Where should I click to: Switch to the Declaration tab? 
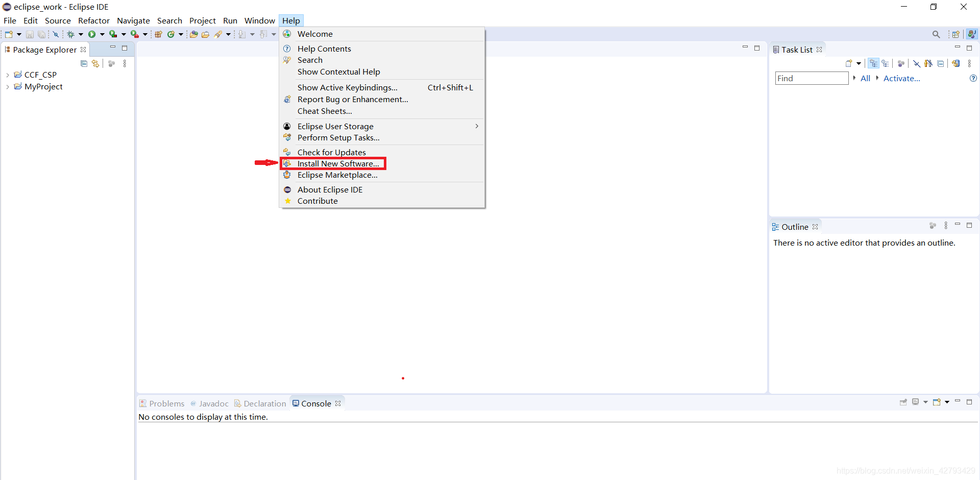[260, 403]
